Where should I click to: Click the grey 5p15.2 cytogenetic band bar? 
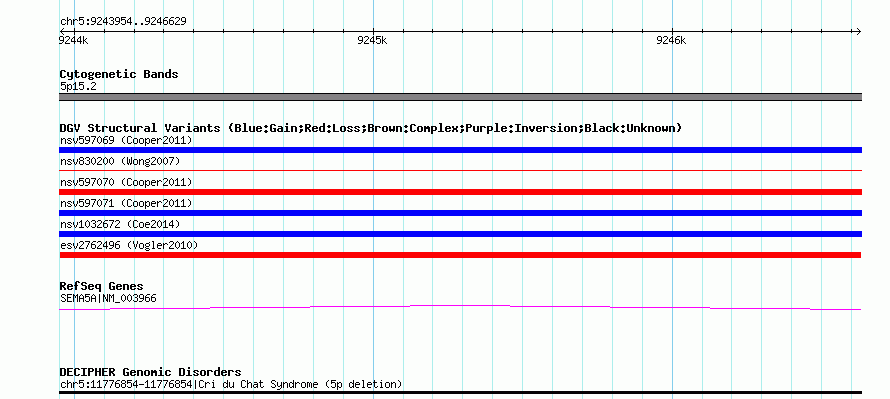460,98
